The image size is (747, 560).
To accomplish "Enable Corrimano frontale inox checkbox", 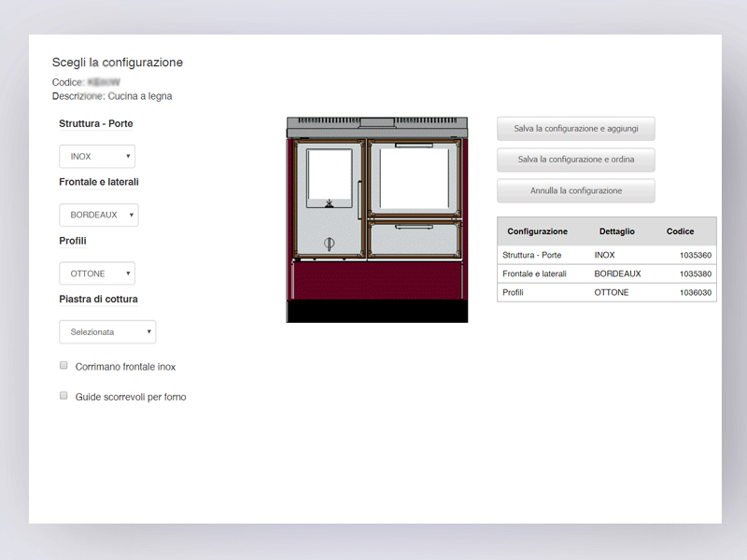I will (x=64, y=366).
